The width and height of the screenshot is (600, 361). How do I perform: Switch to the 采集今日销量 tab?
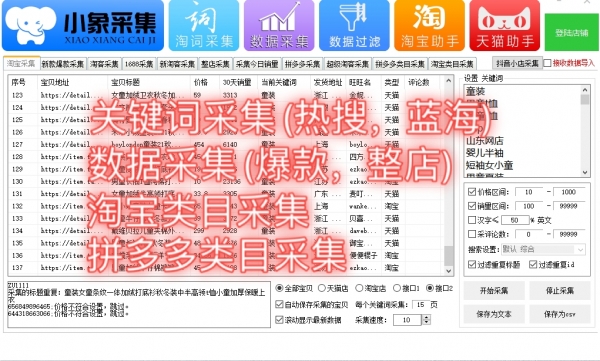(x=257, y=64)
